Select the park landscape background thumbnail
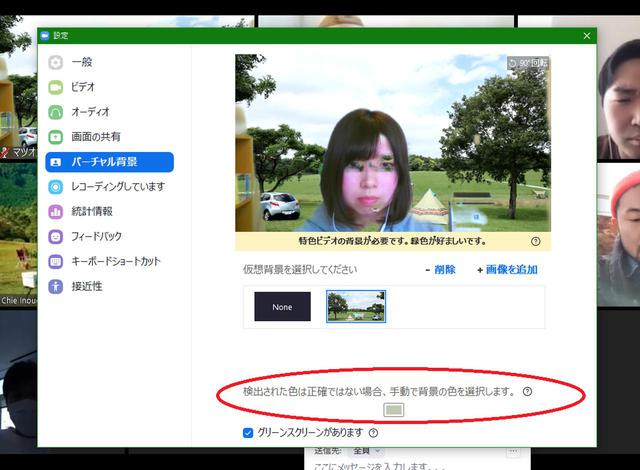This screenshot has height=470, width=640. click(356, 306)
